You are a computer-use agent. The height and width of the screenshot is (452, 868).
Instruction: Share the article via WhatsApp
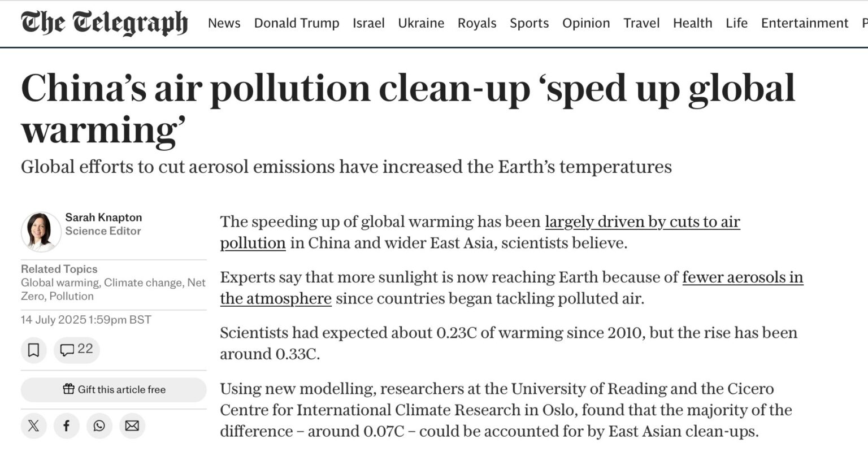(99, 426)
